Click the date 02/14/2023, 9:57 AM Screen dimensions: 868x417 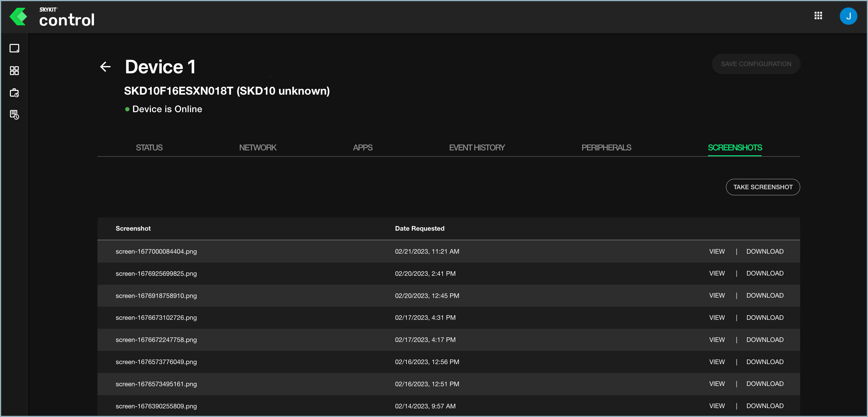425,406
